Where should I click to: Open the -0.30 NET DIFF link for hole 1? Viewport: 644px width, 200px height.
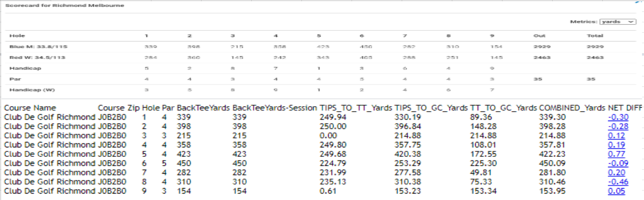[x=616, y=117]
